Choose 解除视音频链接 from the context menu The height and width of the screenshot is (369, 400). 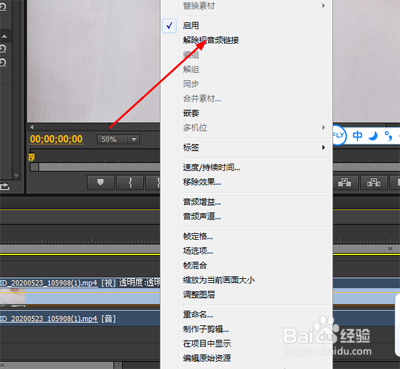[247, 40]
